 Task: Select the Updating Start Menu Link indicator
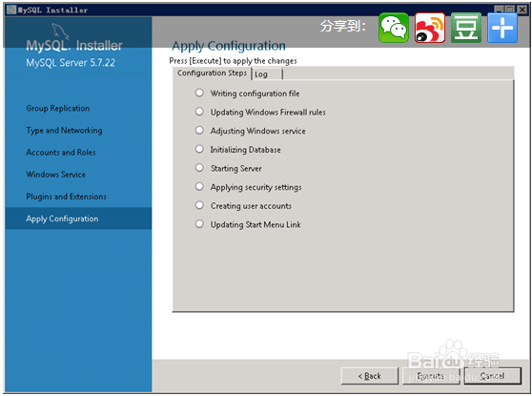199,224
